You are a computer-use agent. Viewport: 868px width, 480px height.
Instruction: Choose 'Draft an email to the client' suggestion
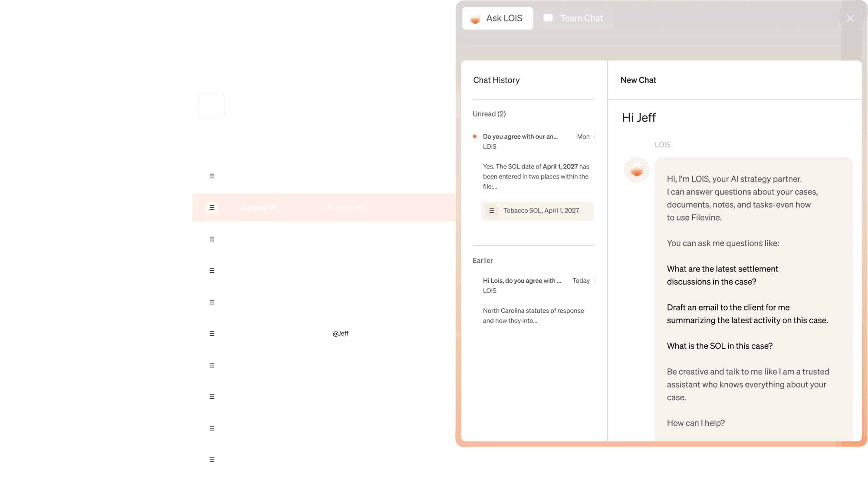pyautogui.click(x=747, y=314)
